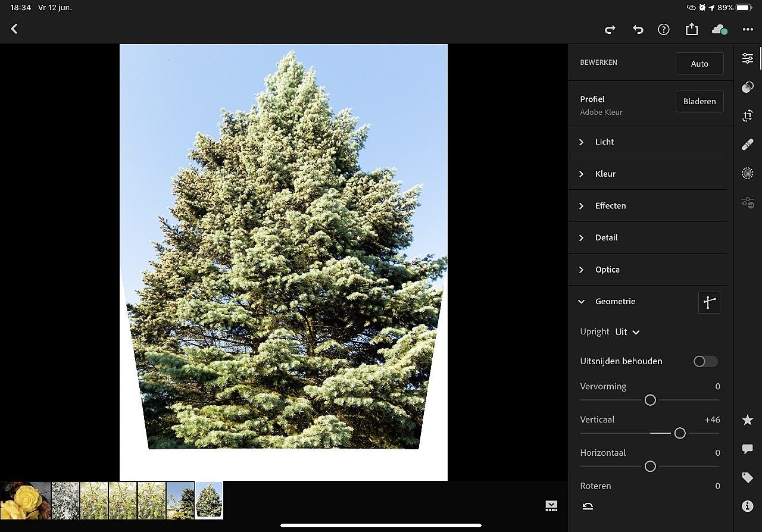Image resolution: width=762 pixels, height=532 pixels.
Task: Open the masking dotted-circle tool
Action: [x=748, y=173]
